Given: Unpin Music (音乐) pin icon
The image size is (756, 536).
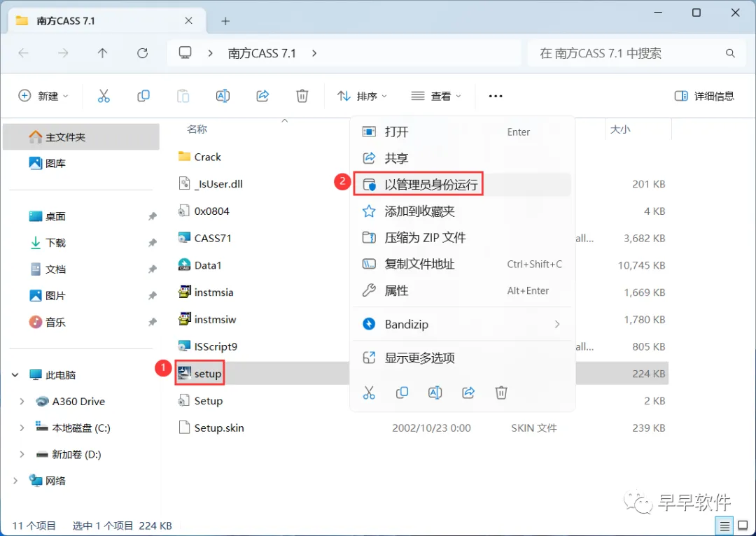Looking at the screenshot, I should pos(153,322).
